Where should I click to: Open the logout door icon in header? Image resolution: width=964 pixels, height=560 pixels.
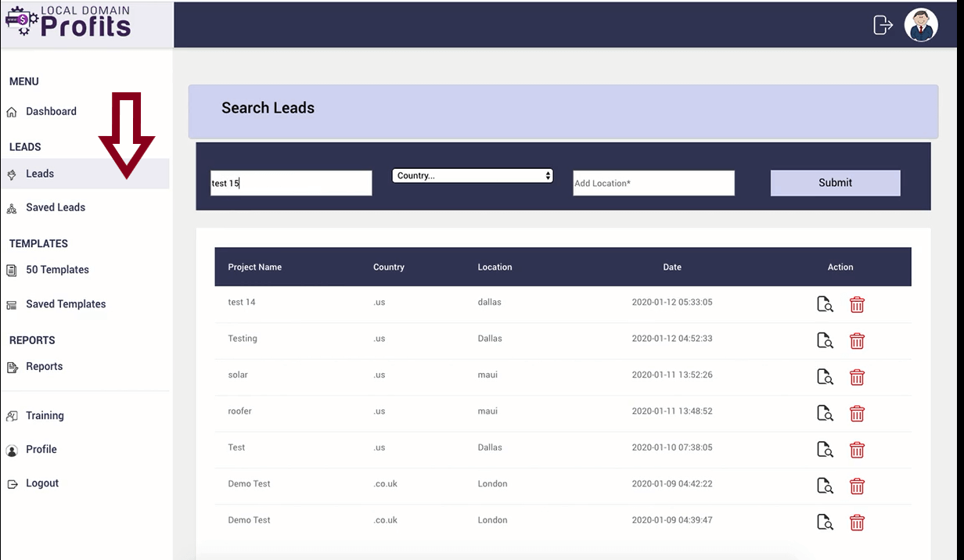pyautogui.click(x=883, y=25)
